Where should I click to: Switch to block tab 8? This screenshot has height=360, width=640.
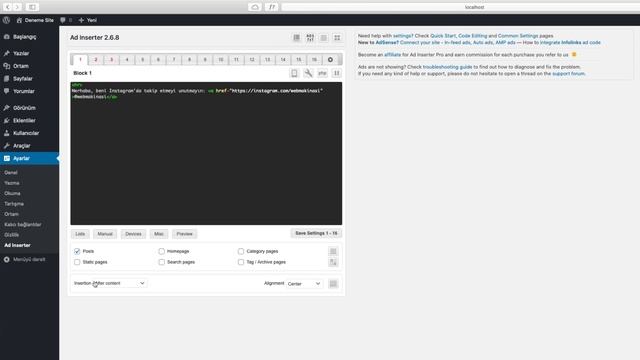tap(189, 60)
